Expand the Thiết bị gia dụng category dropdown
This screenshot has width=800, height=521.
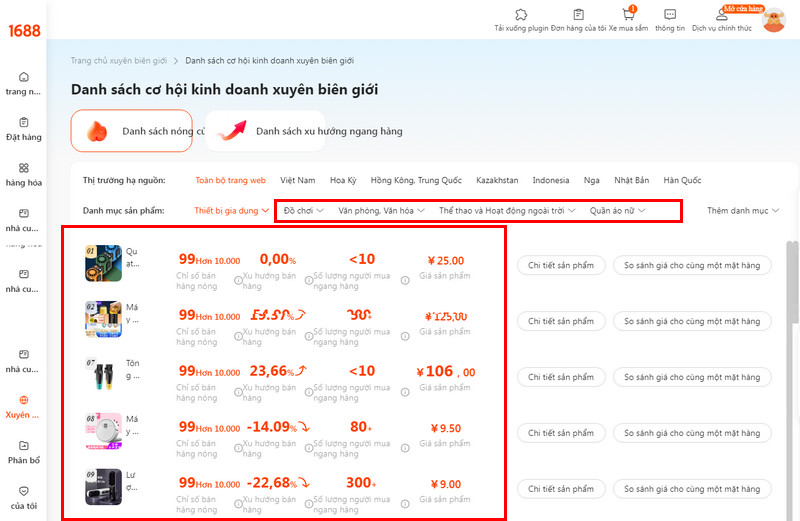(231, 211)
